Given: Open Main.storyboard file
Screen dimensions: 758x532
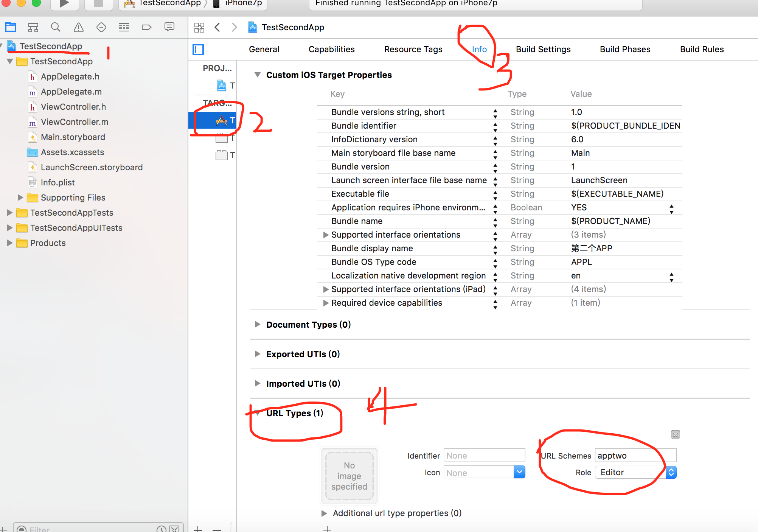Looking at the screenshot, I should click(73, 137).
